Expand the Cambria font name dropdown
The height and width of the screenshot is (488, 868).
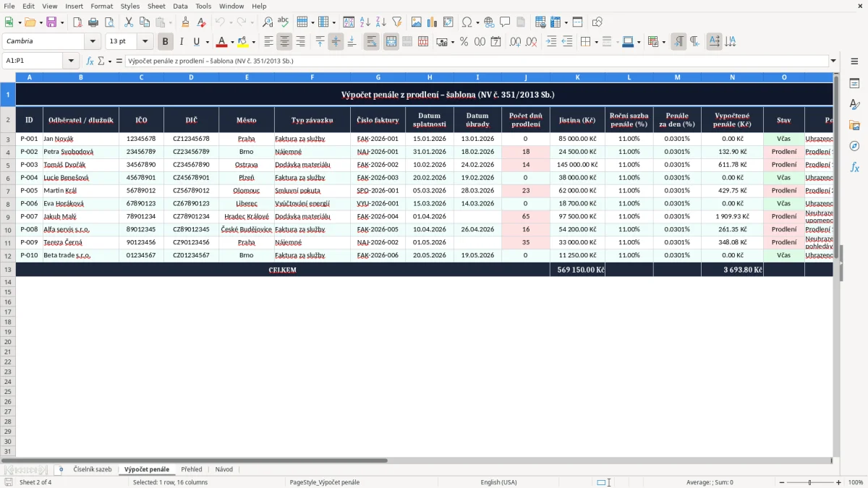coord(93,42)
